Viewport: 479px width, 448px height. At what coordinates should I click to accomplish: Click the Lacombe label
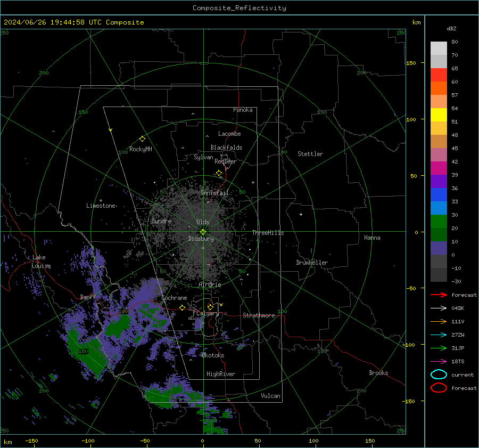point(229,134)
